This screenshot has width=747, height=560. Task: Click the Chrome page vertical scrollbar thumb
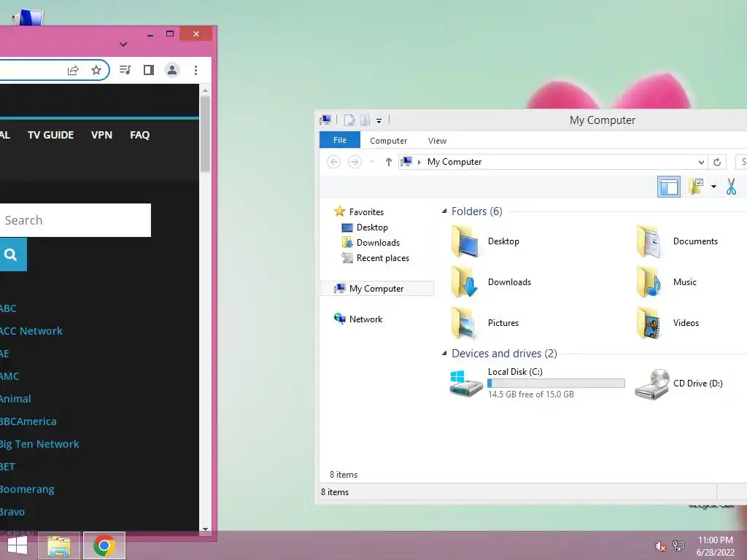coord(205,135)
